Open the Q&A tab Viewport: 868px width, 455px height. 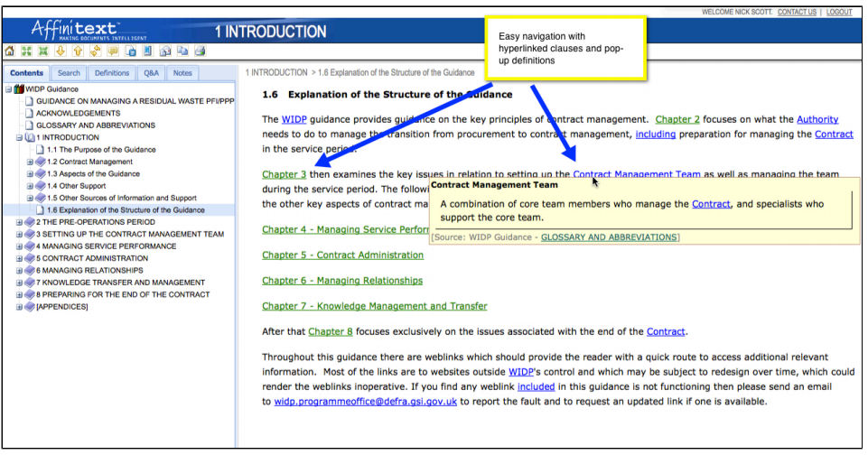click(151, 73)
